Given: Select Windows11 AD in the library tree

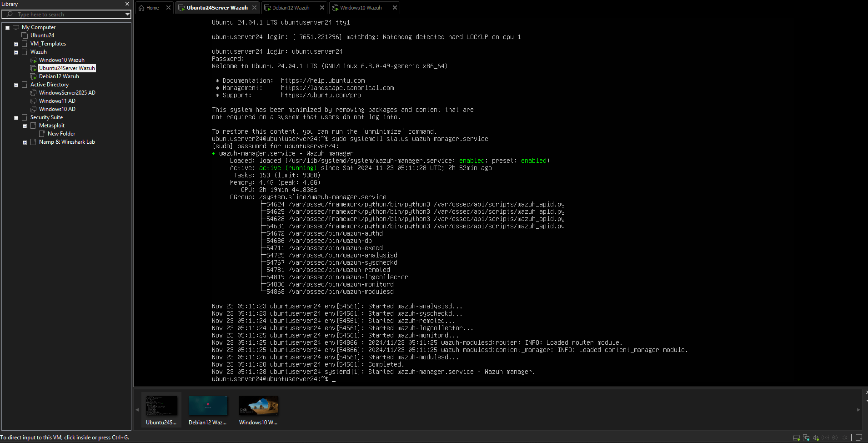Looking at the screenshot, I should point(57,101).
